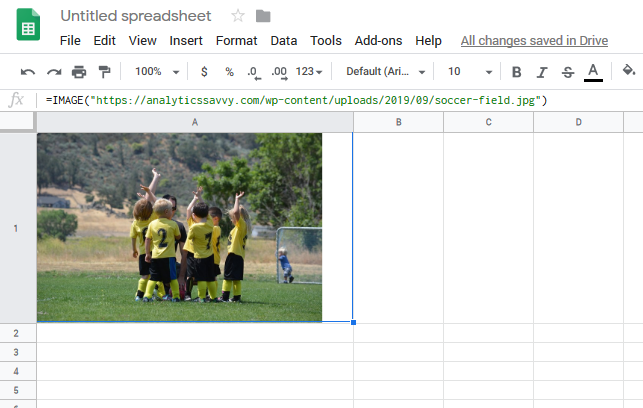Expand the font size 10 dropdown

tap(469, 72)
